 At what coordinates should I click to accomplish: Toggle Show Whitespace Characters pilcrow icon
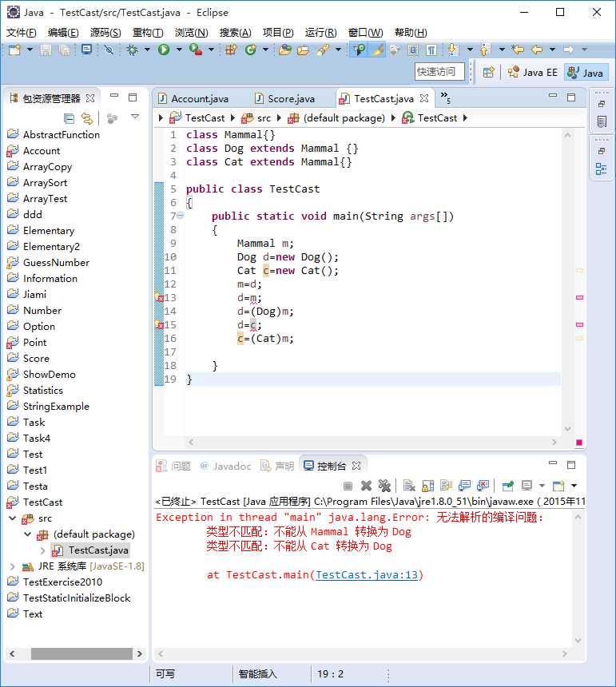coord(431,50)
